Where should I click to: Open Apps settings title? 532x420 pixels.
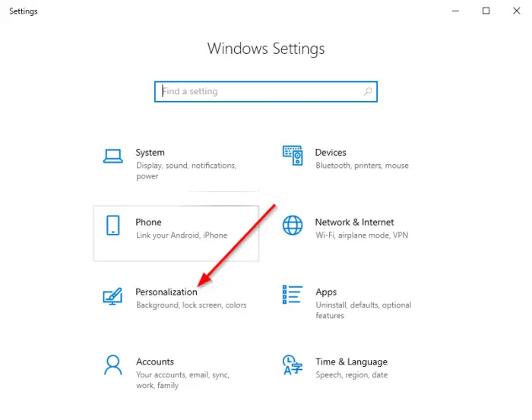326,292
